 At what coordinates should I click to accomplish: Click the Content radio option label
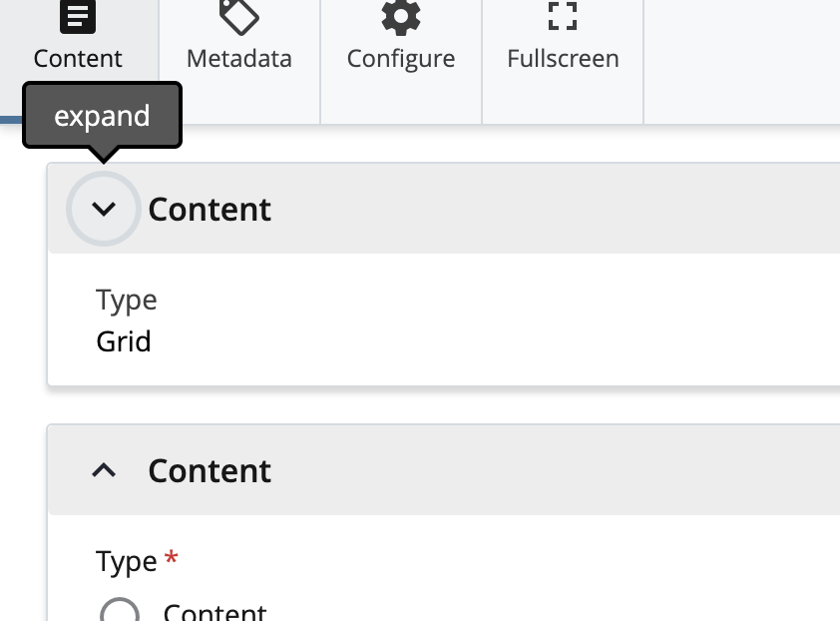click(x=214, y=611)
